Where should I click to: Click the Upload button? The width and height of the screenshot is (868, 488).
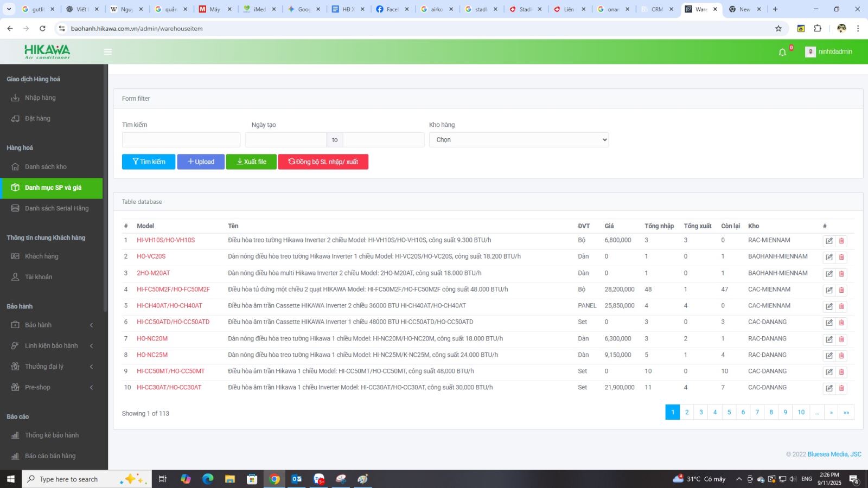[x=201, y=162]
